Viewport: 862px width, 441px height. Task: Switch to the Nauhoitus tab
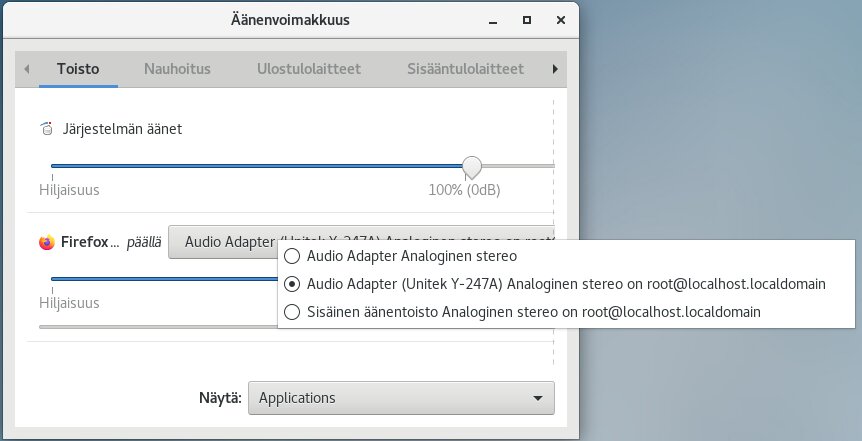(x=177, y=69)
